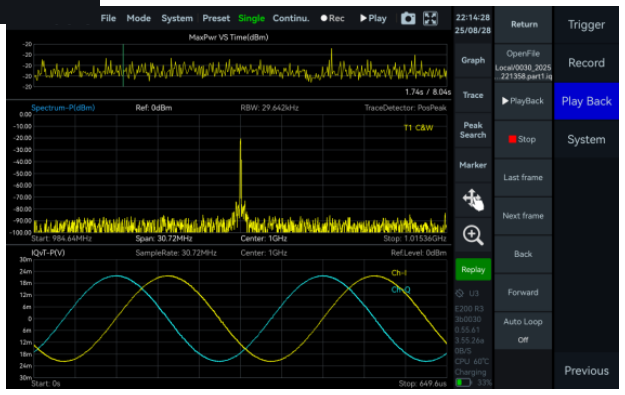625x395 pixels.
Task: Click the Span: 30.72MHz value
Action: [x=164, y=239]
